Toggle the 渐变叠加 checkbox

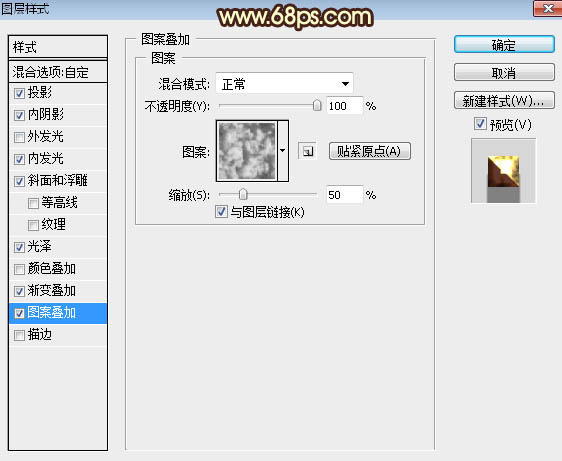(x=19, y=291)
